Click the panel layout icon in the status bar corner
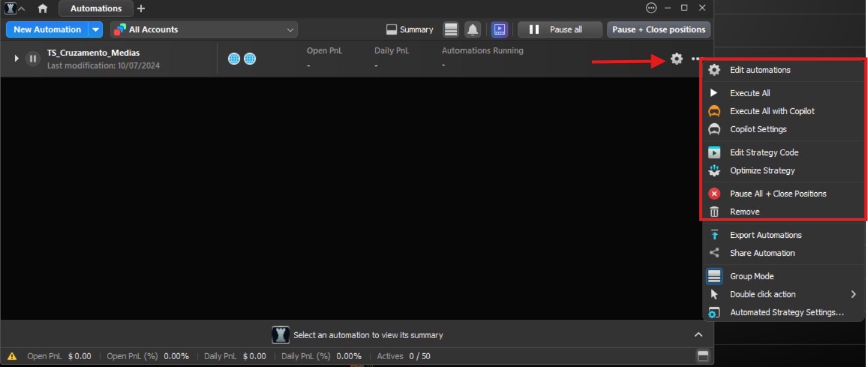 [702, 356]
